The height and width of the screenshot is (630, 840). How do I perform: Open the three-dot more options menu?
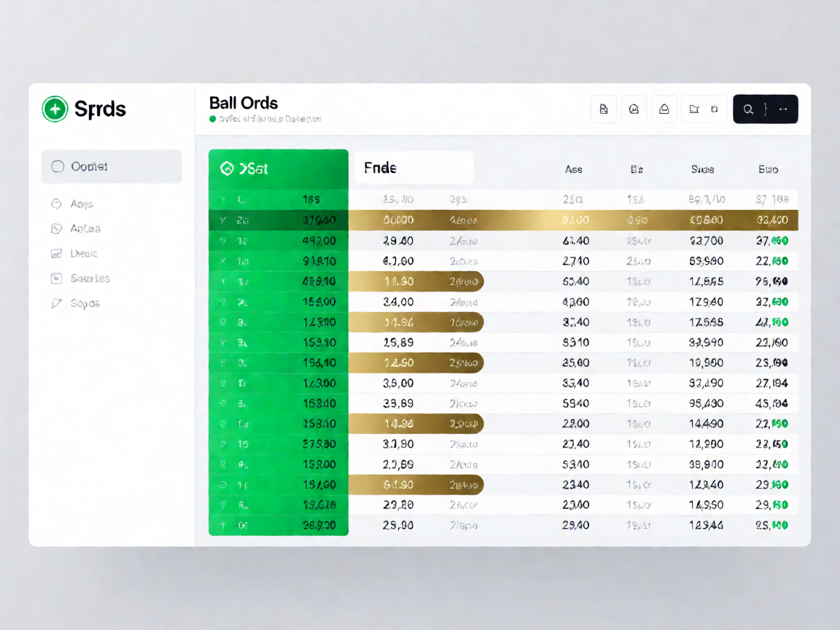[783, 109]
